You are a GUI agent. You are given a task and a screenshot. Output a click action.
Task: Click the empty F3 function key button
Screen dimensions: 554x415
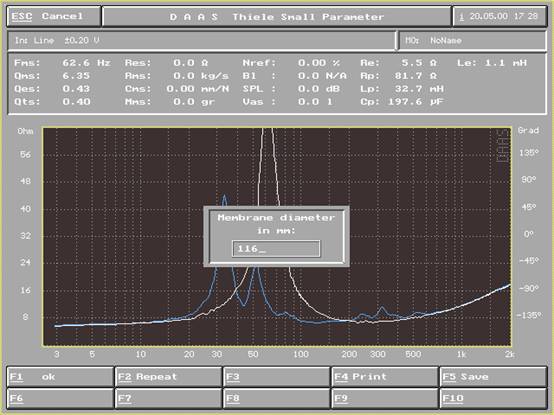277,377
